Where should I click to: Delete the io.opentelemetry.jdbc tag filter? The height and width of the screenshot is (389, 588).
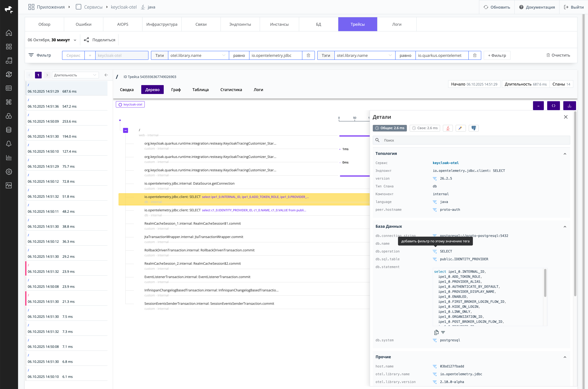tap(308, 55)
